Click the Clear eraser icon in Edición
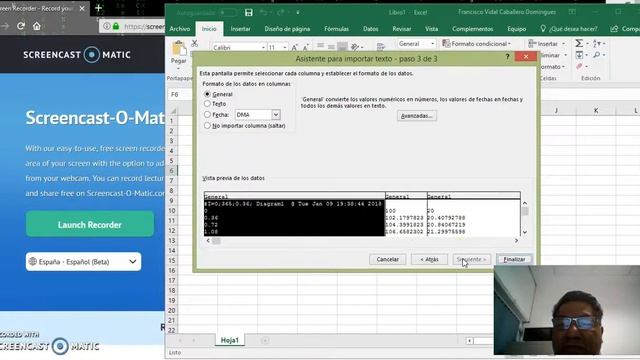This screenshot has height=360, width=640. [579, 66]
